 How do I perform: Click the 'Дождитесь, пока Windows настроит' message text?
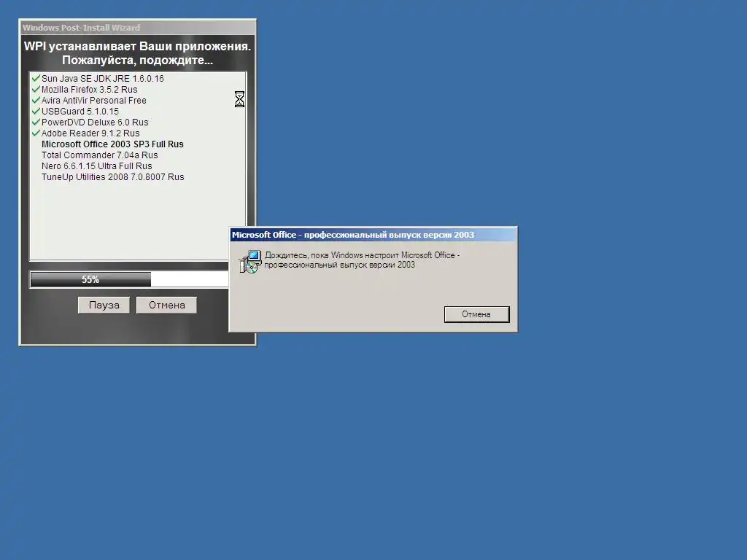click(362, 260)
